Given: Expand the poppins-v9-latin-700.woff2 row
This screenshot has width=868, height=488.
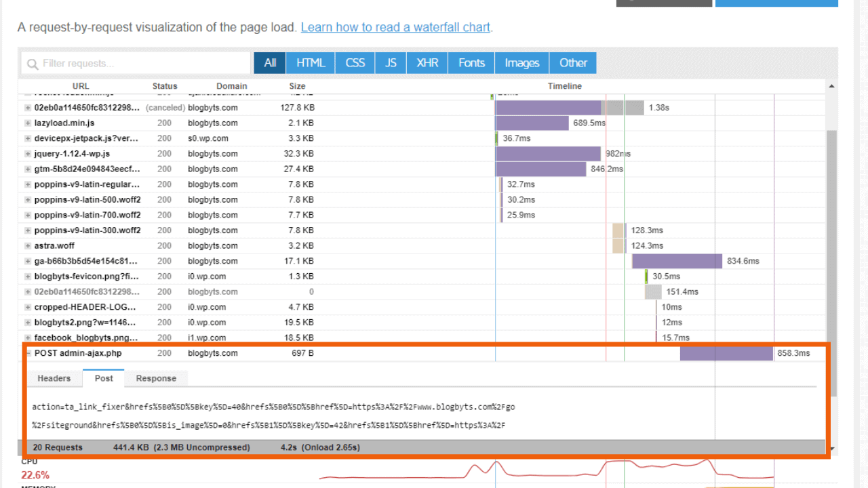Looking at the screenshot, I should click(x=28, y=215).
